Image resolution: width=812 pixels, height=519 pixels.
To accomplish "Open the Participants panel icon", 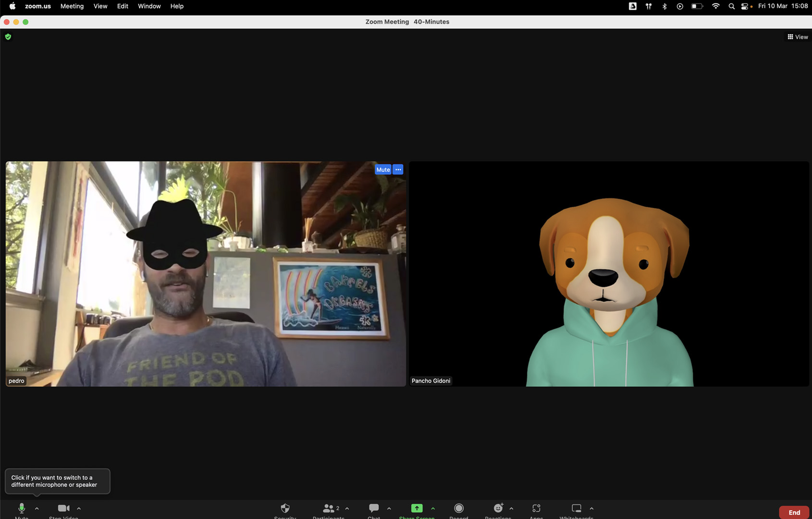I will point(329,508).
